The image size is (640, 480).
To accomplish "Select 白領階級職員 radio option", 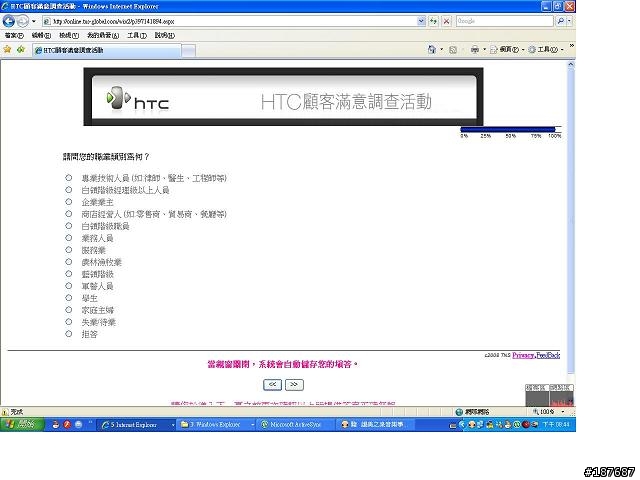I will click(x=69, y=226).
